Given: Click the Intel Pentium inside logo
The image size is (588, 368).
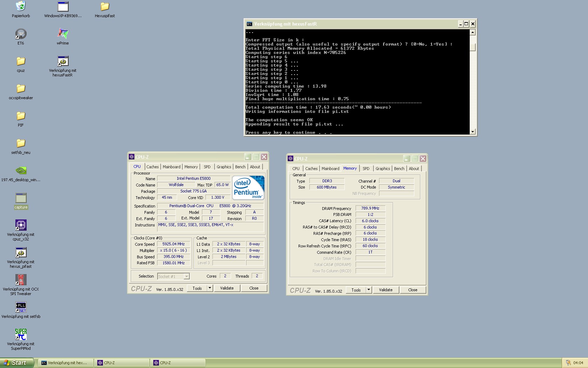Looking at the screenshot, I should 248,188.
